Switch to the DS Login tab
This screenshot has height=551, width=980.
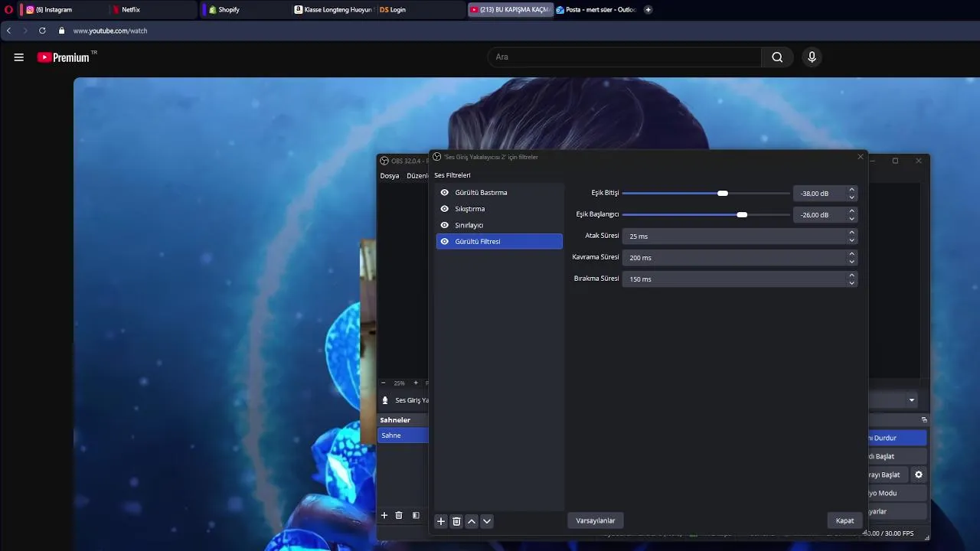[421, 10]
